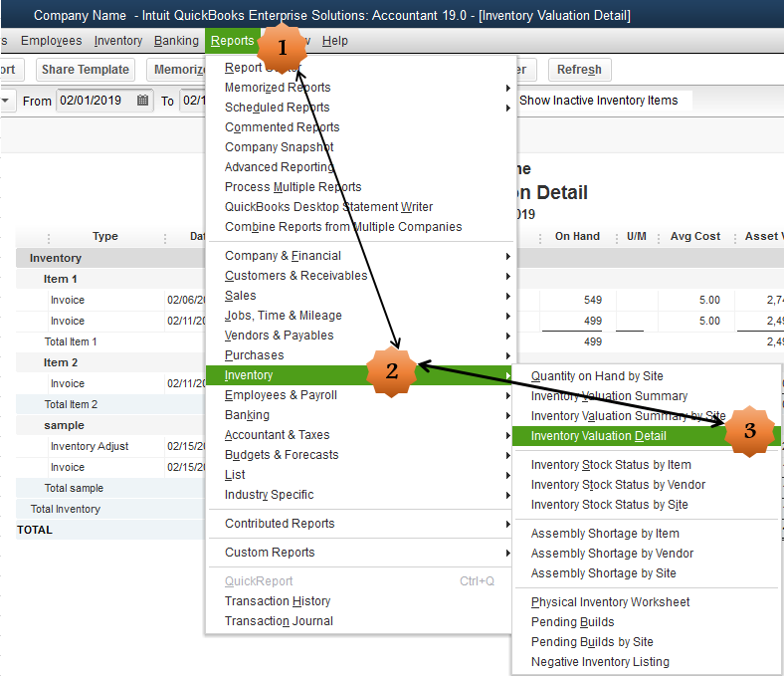Expand Budgets & Forecasts submenu
Viewport: 784px width, 676px height.
click(x=360, y=455)
